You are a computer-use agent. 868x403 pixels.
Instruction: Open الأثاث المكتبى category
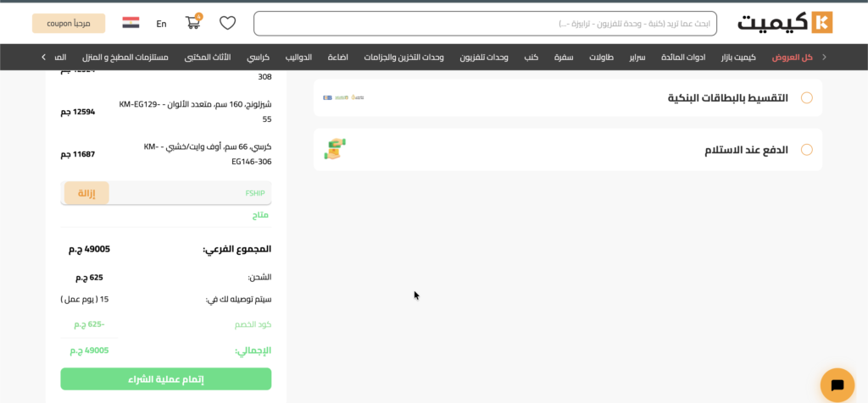pyautogui.click(x=208, y=58)
